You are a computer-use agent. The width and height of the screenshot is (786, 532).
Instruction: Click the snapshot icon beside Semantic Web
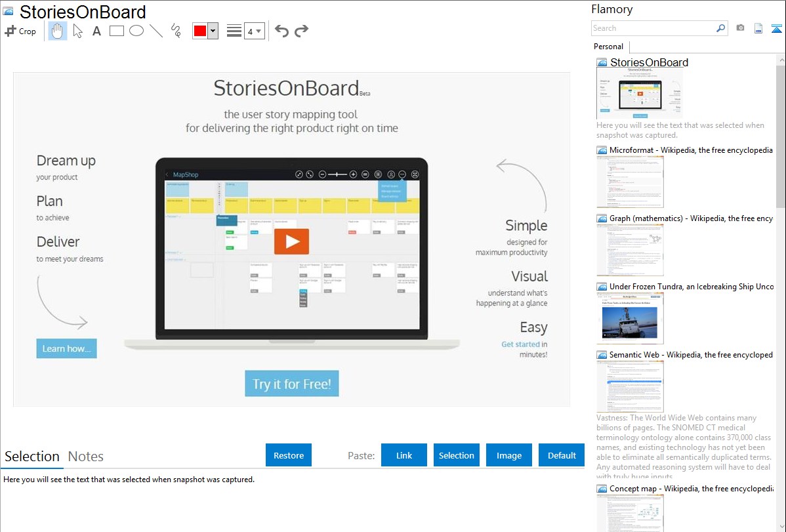[x=602, y=354]
